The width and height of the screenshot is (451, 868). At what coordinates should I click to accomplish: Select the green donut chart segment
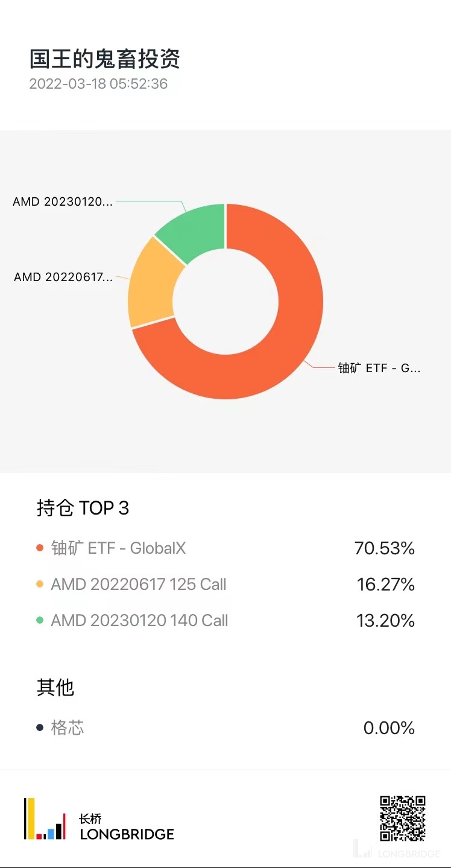click(193, 232)
